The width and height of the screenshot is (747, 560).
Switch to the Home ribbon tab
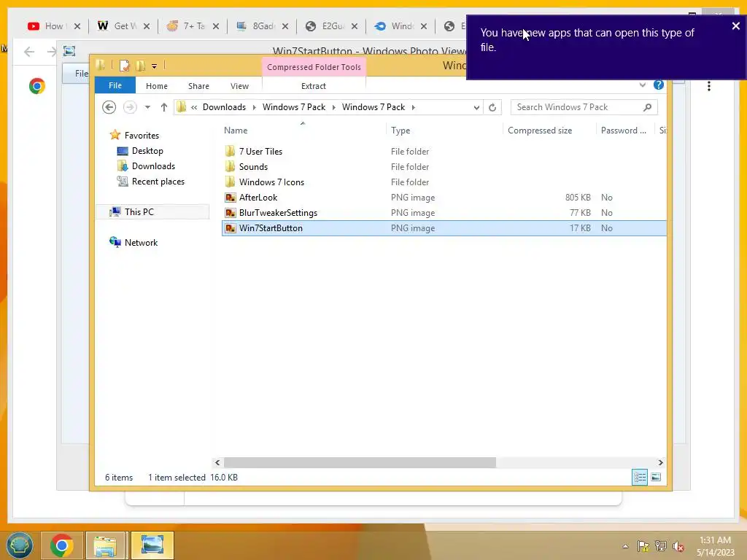(x=157, y=86)
